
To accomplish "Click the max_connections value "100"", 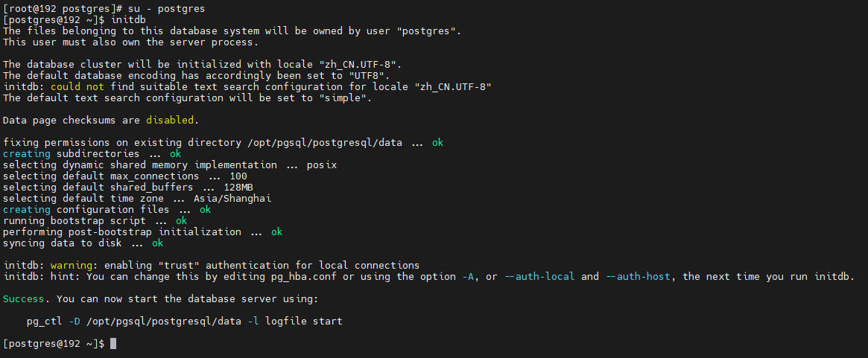I will [x=238, y=176].
